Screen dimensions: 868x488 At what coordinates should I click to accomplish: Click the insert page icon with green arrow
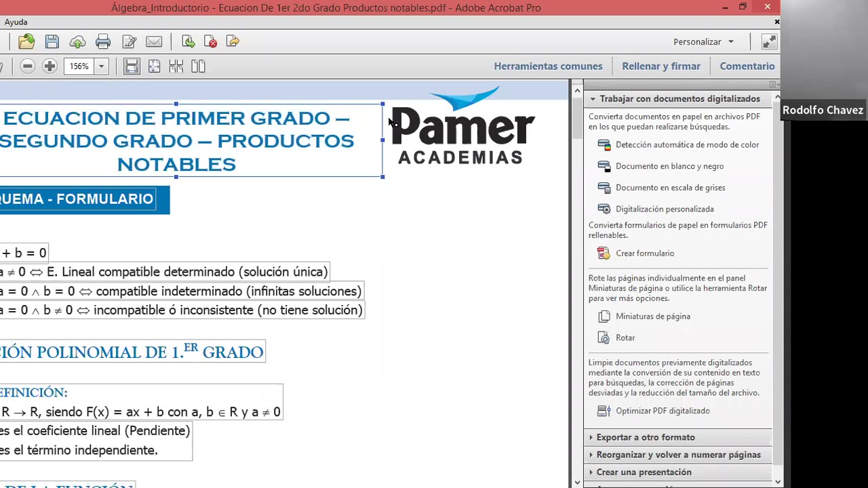pyautogui.click(x=189, y=42)
